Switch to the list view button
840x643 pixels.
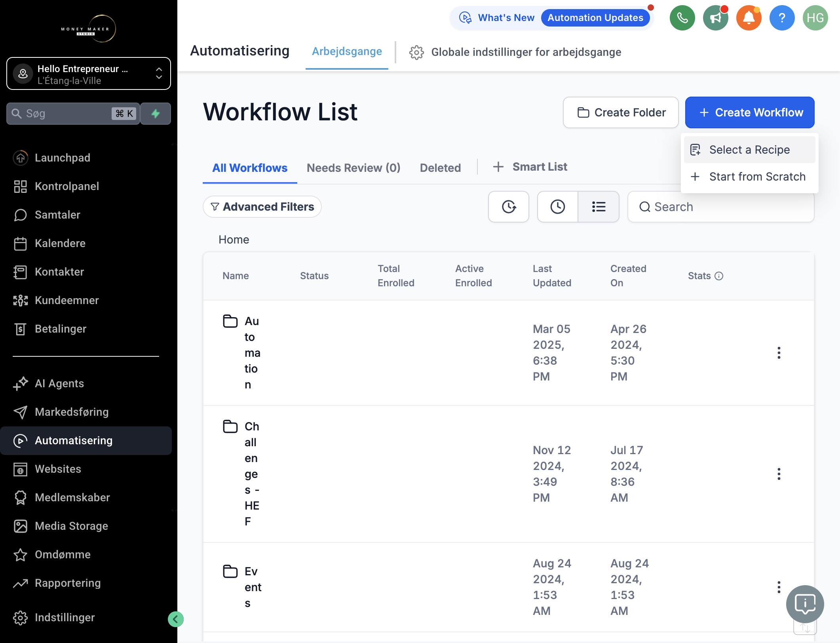coord(599,207)
